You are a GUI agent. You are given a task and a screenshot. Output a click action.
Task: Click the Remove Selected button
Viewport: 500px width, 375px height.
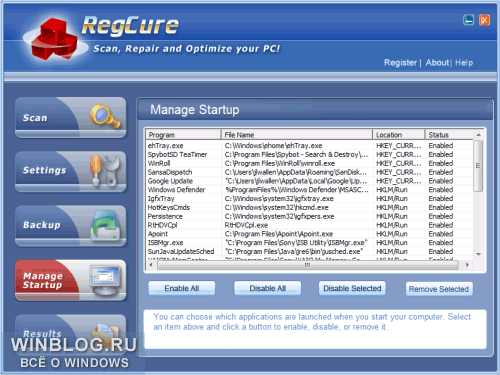point(439,289)
